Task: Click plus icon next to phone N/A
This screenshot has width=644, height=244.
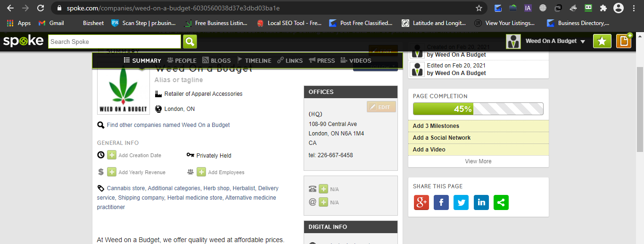Action: click(x=323, y=189)
